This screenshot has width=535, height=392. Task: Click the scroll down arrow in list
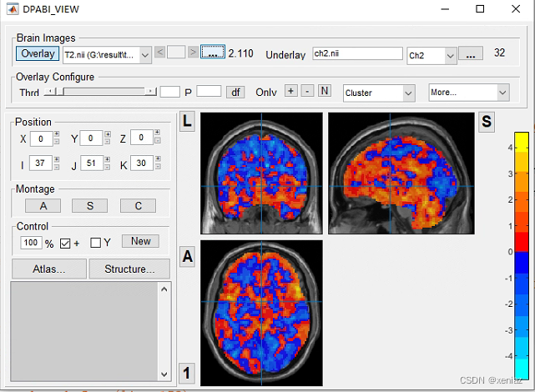(164, 374)
